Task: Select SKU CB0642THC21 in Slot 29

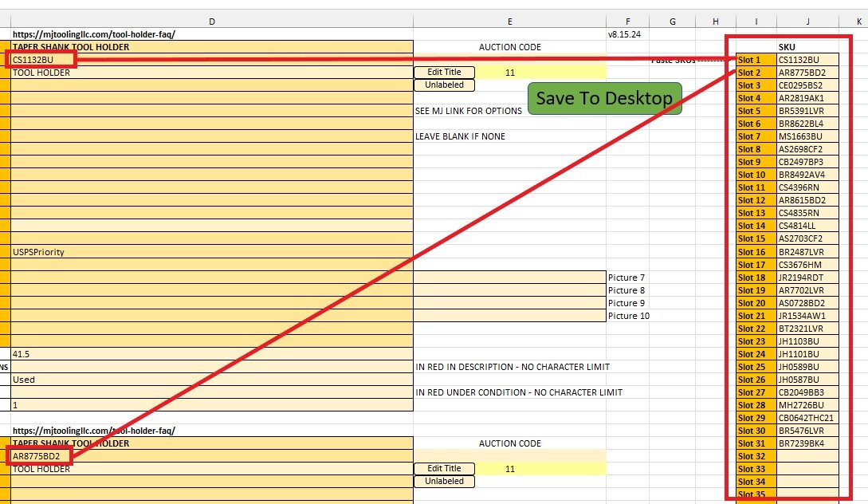Action: point(807,418)
